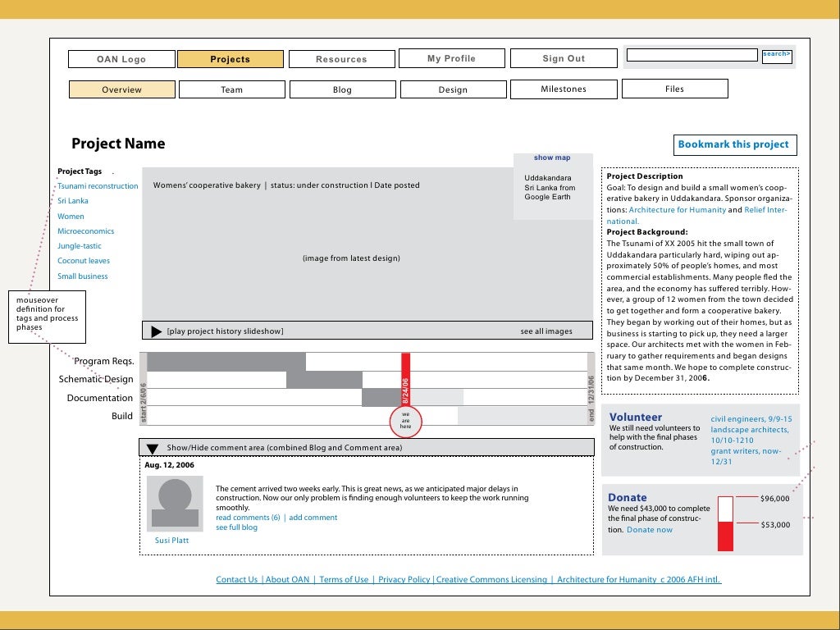Viewport: 840px width, 630px height.
Task: Open the Terms of Use footer link
Action: 344,580
